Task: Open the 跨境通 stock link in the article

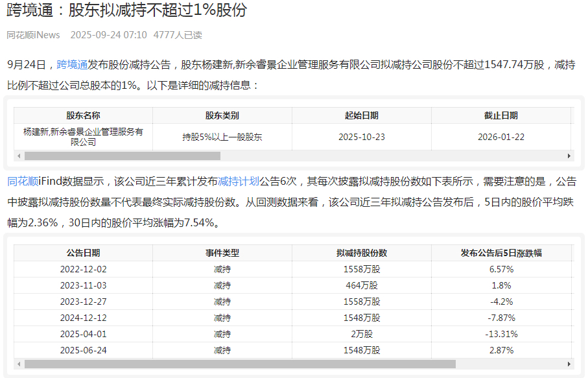Action: coord(72,65)
